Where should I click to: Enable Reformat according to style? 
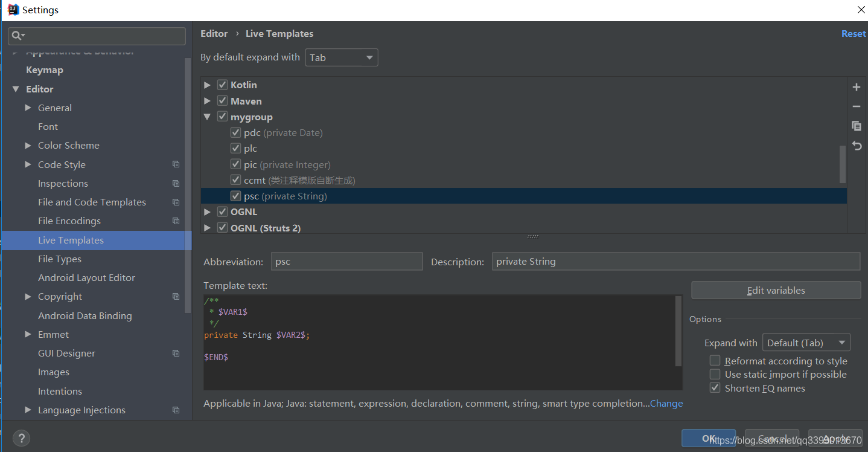[715, 361]
